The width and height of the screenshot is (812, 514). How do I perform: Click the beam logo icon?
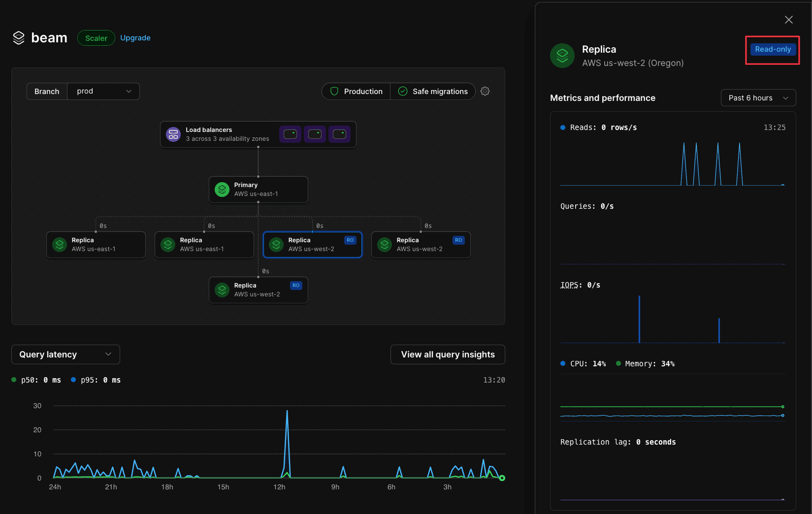[19, 38]
